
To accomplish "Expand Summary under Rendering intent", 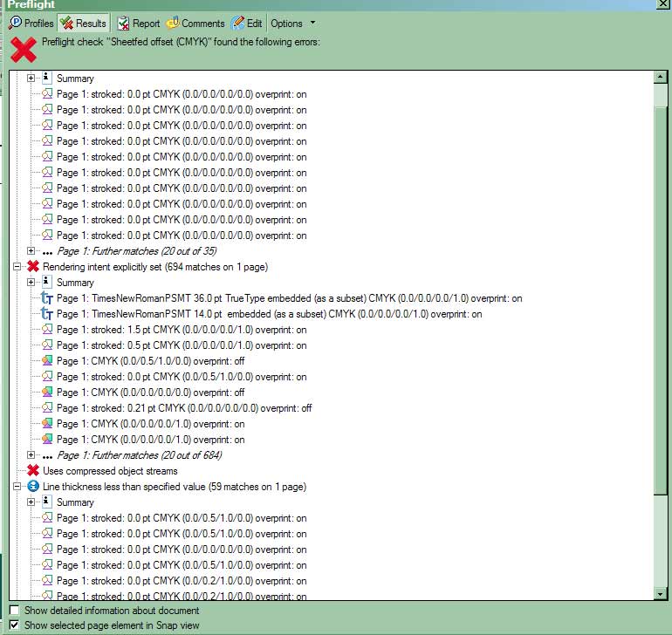I will (x=31, y=282).
